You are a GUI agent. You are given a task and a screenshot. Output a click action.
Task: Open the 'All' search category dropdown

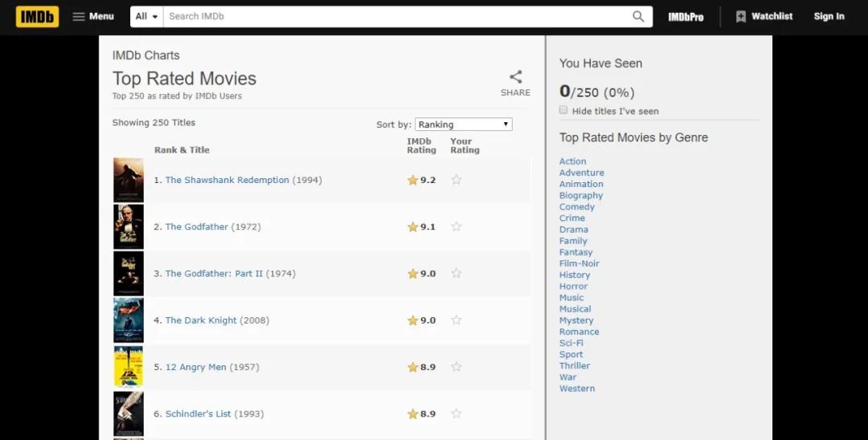click(146, 16)
